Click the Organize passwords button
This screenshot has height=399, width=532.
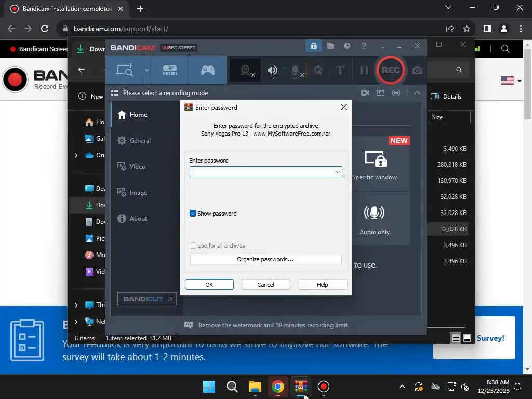pyautogui.click(x=265, y=259)
